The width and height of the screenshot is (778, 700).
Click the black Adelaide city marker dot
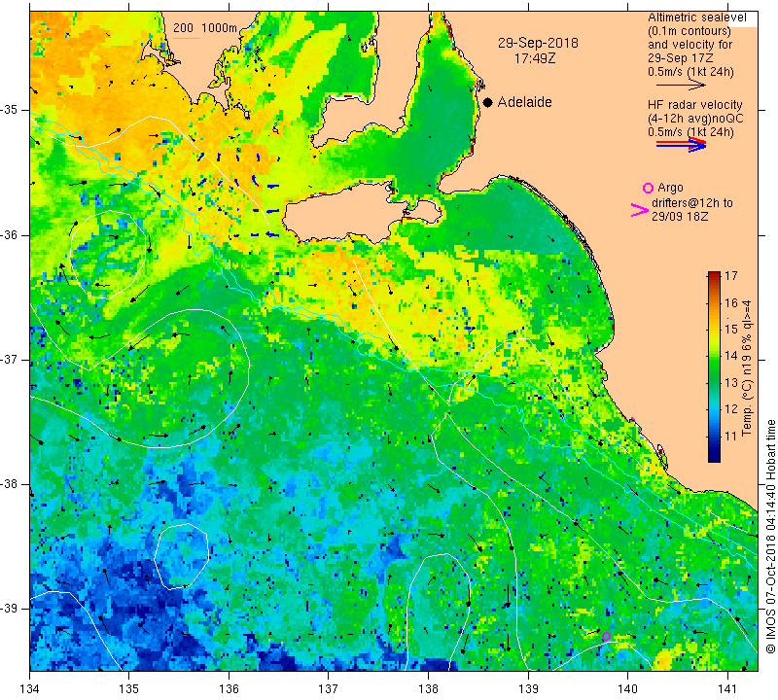(488, 102)
